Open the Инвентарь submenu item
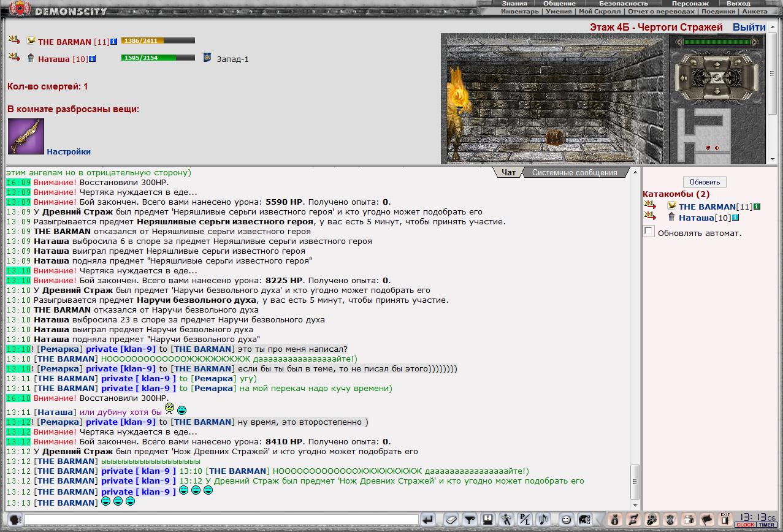783x532 pixels. (x=519, y=12)
